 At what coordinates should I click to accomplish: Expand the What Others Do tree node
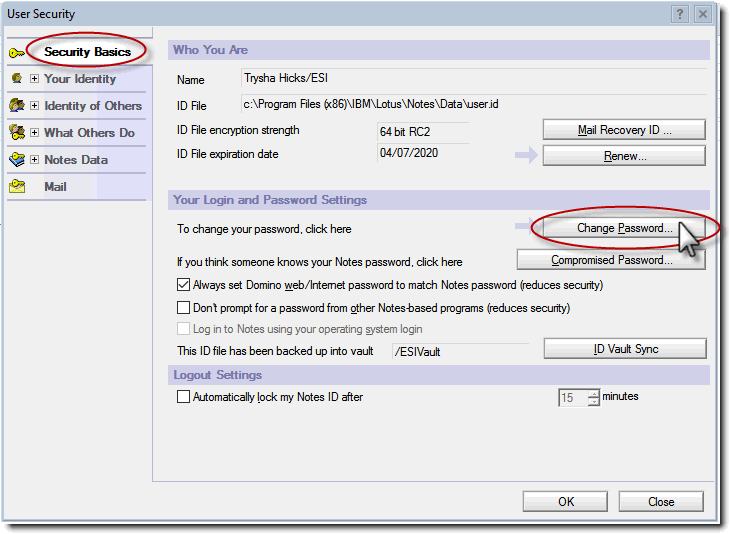point(34,133)
